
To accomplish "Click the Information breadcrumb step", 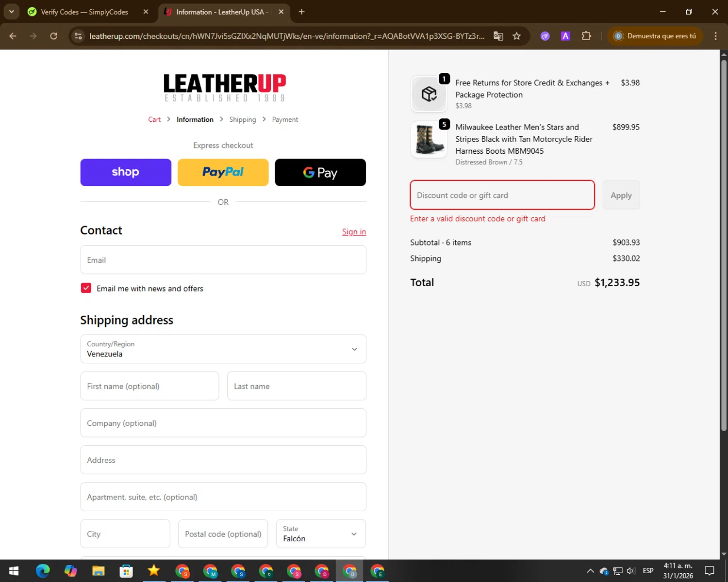I will (x=195, y=120).
